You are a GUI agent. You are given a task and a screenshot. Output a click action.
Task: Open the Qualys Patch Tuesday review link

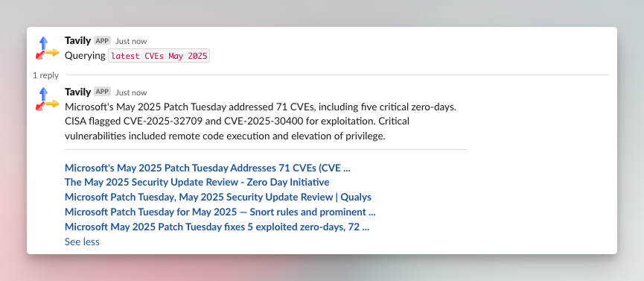click(218, 197)
